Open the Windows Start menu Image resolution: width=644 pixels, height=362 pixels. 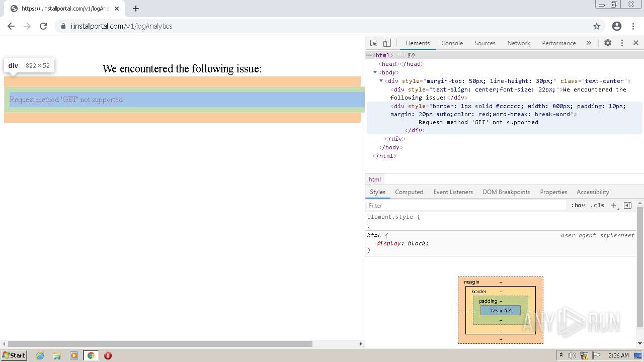tap(14, 355)
